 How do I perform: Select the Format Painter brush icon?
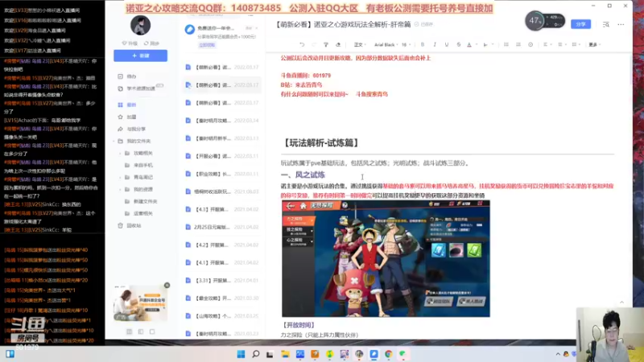[326, 44]
